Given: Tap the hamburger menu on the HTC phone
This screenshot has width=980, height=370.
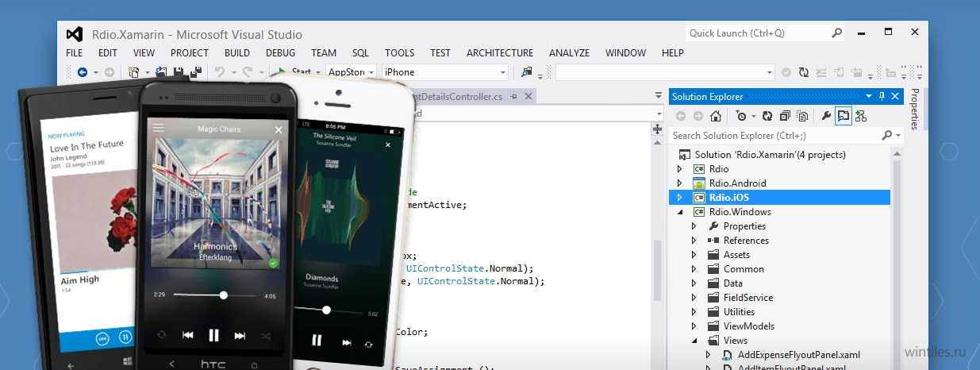Looking at the screenshot, I should [x=159, y=128].
